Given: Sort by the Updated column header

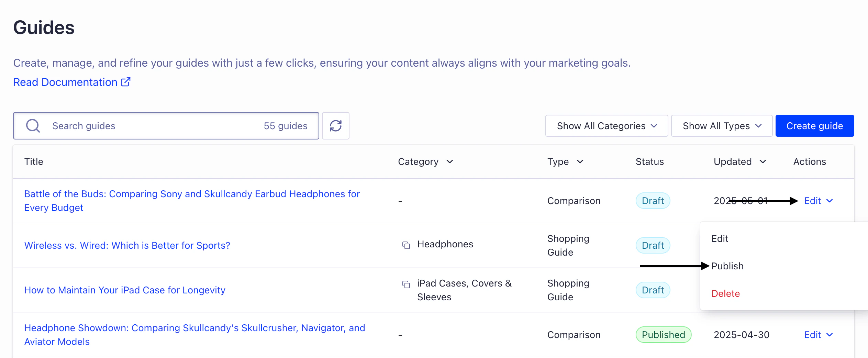Looking at the screenshot, I should pos(740,161).
